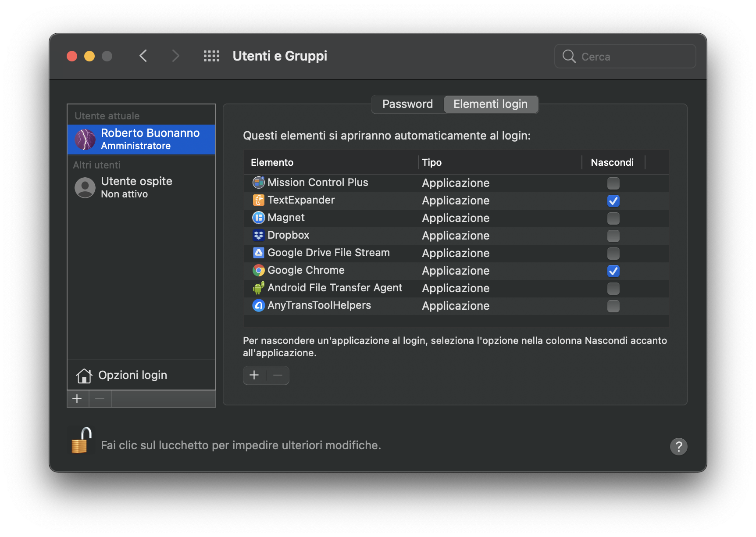Click the Google Drive File Stream icon
756x537 pixels.
point(259,253)
